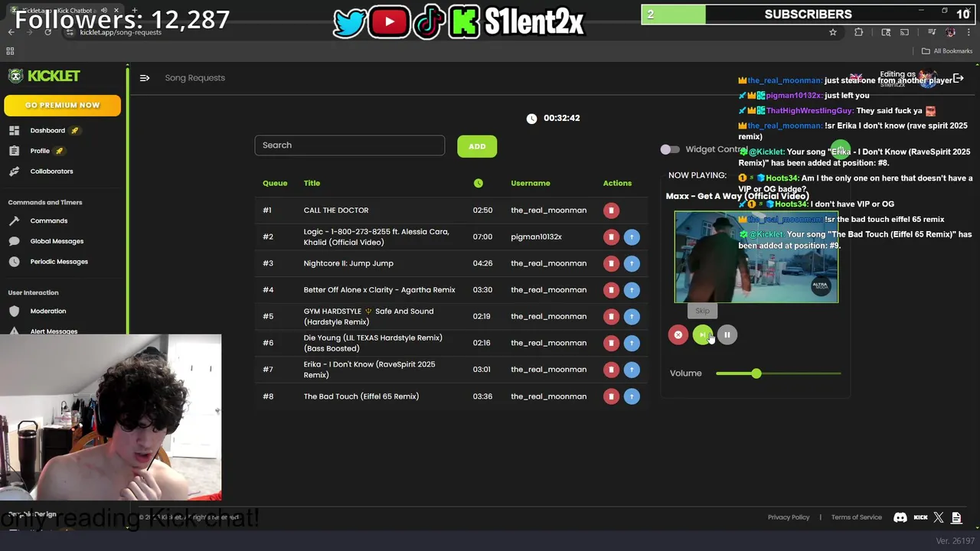
Task: Click the Title column header
Action: 312,184
